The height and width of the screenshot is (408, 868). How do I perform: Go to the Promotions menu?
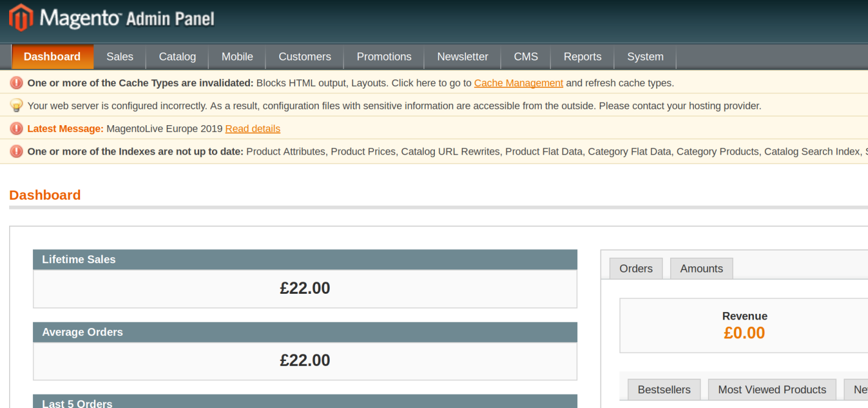(384, 57)
